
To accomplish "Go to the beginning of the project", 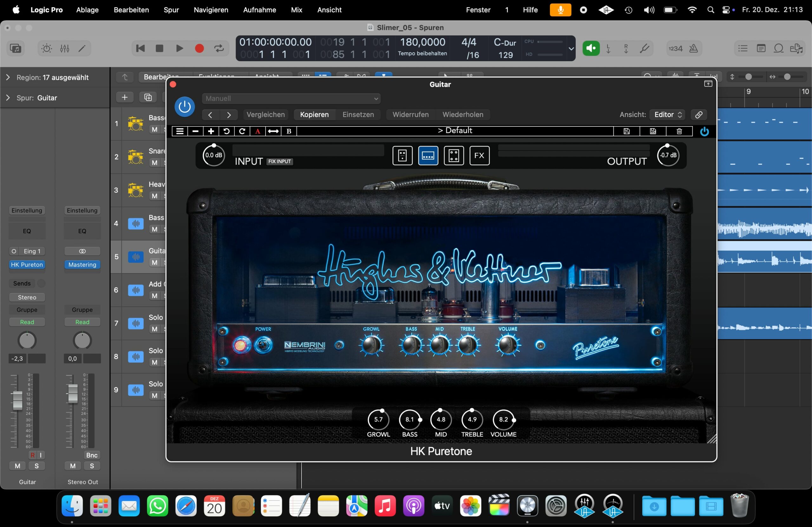I will point(140,48).
